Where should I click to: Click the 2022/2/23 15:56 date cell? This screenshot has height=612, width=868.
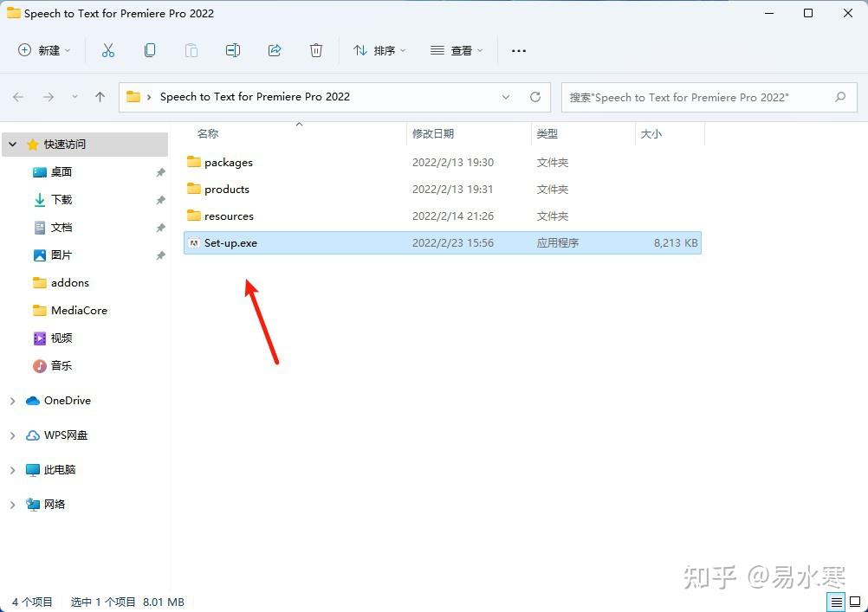tap(453, 243)
